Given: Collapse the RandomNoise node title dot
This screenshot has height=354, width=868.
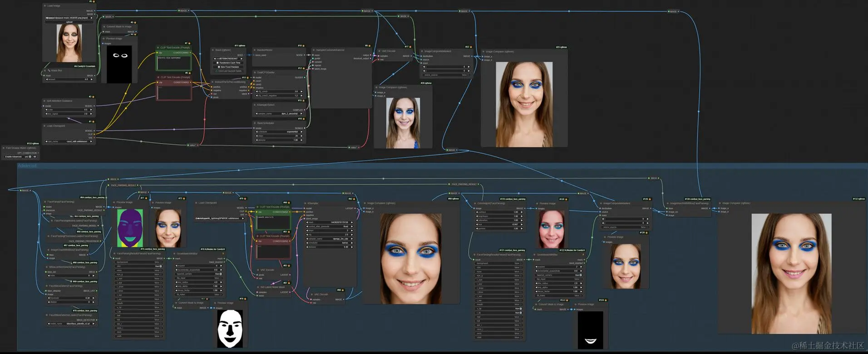Looking at the screenshot, I should click(255, 50).
